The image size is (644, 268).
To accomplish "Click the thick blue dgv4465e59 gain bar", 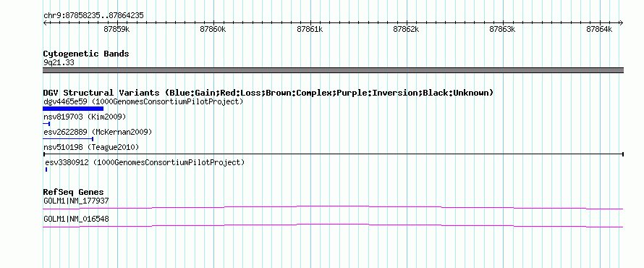I will (x=73, y=109).
